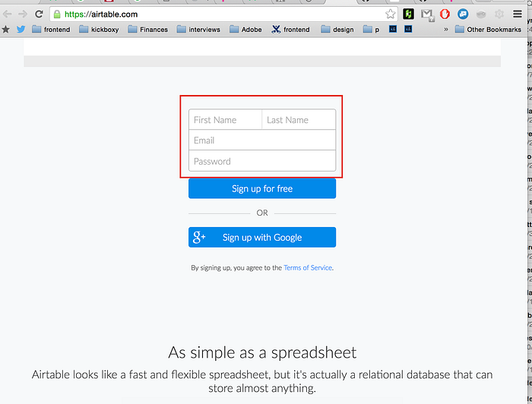532x404 pixels.
Task: Open the Chrome hamburger menu
Action: point(518,14)
